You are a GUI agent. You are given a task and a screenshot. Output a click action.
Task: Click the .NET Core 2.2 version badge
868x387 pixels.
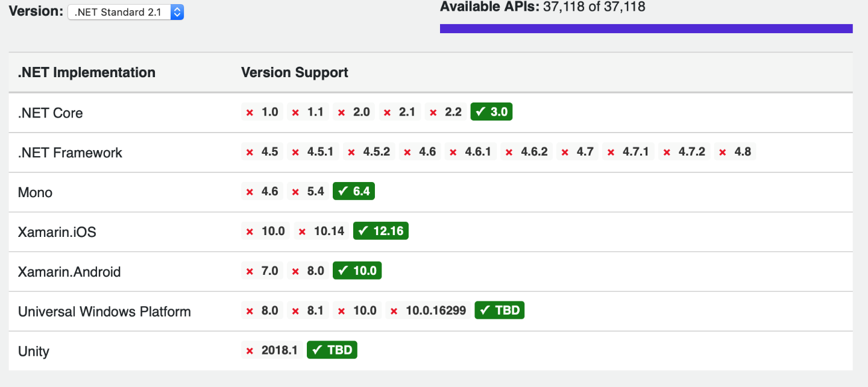click(445, 112)
